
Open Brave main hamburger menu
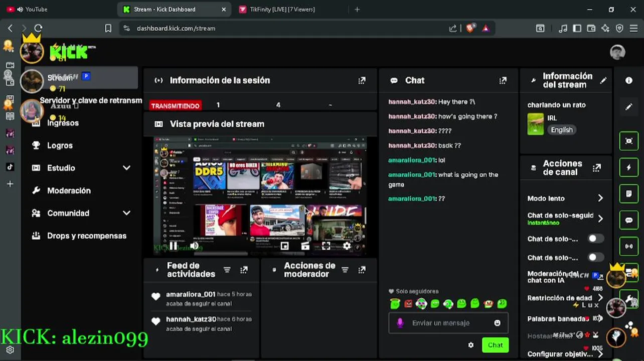(x=633, y=29)
